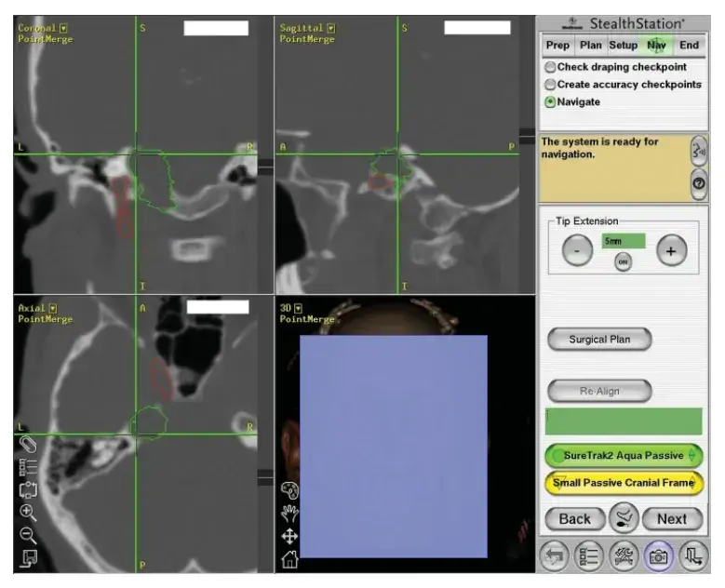Screen dimensions: 725x588
Task: Click the camera snapshot icon
Action: [x=658, y=556]
